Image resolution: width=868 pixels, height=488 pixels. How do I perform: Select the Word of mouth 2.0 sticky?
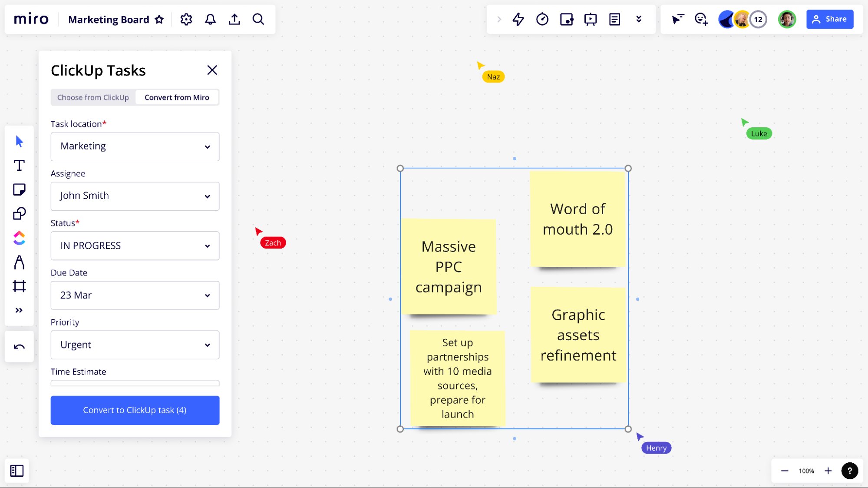577,219
